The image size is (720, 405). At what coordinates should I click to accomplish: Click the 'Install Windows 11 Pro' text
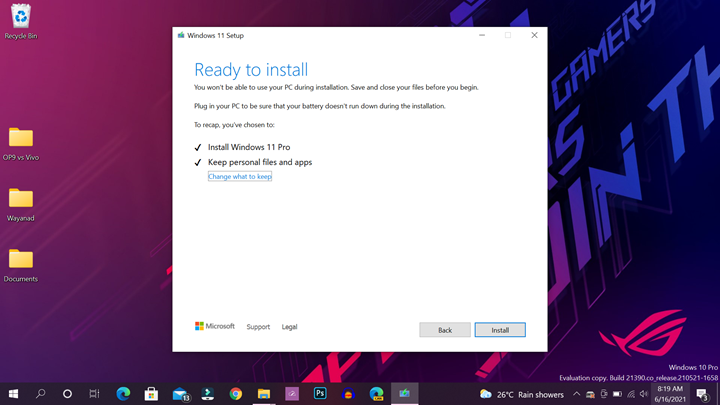(249, 147)
